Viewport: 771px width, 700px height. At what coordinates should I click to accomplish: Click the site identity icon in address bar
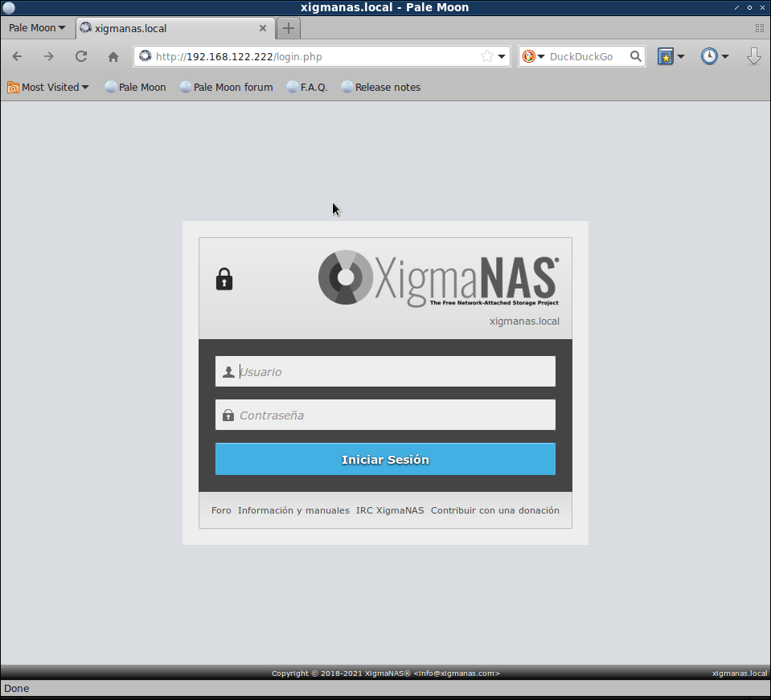145,56
